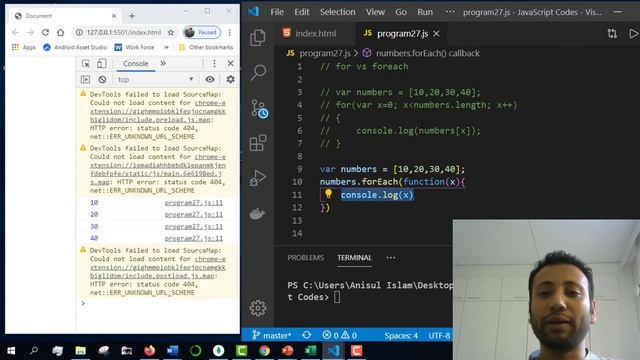This screenshot has height=360, width=640.
Task: Change the UTF-8 file encoding
Action: pyautogui.click(x=439, y=336)
